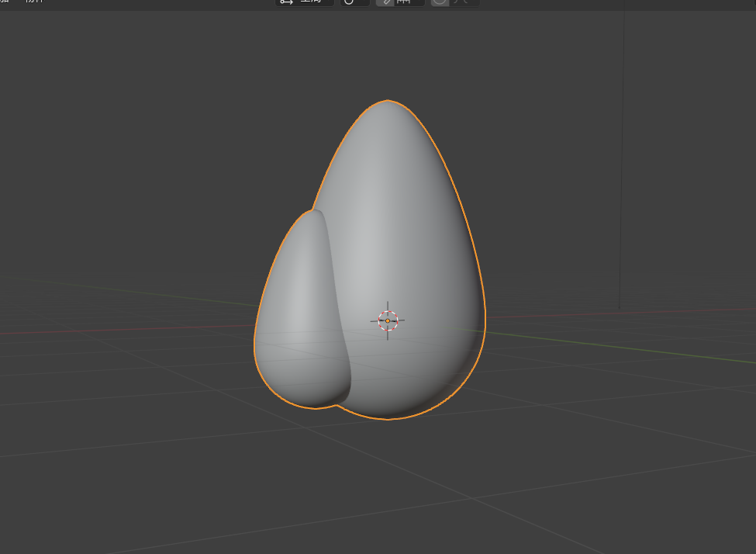The image size is (756, 554).
Task: Click the pointed top tip of the mesh
Action: point(387,106)
